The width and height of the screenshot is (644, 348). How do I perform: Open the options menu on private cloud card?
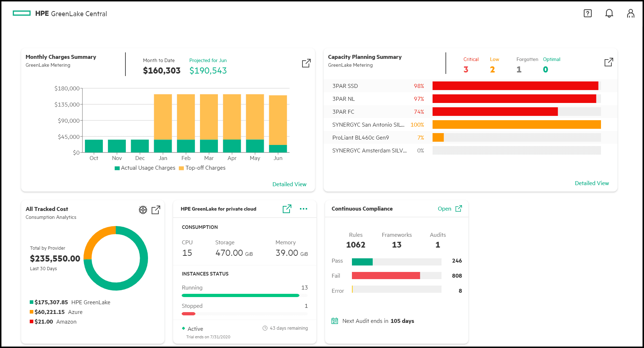[304, 209]
